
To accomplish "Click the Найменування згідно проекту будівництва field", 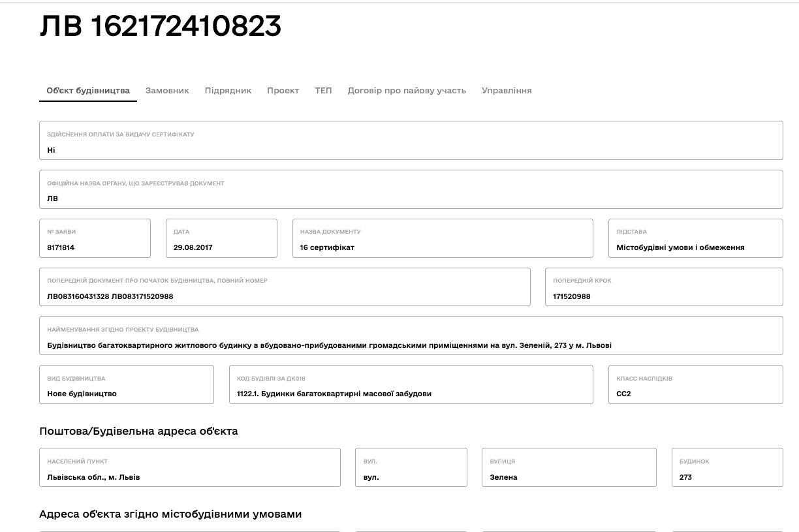I will (x=411, y=336).
